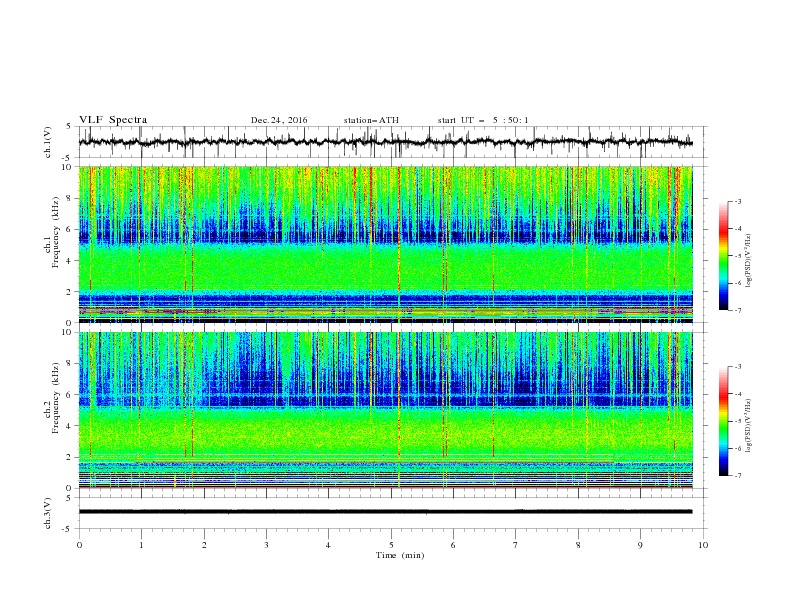Click the "Time (min)" axis label
792x612 pixels.
tap(400, 555)
